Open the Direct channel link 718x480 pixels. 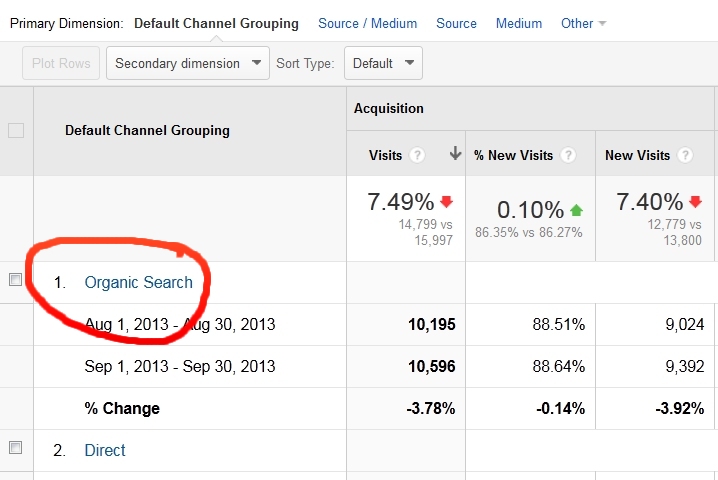click(105, 450)
